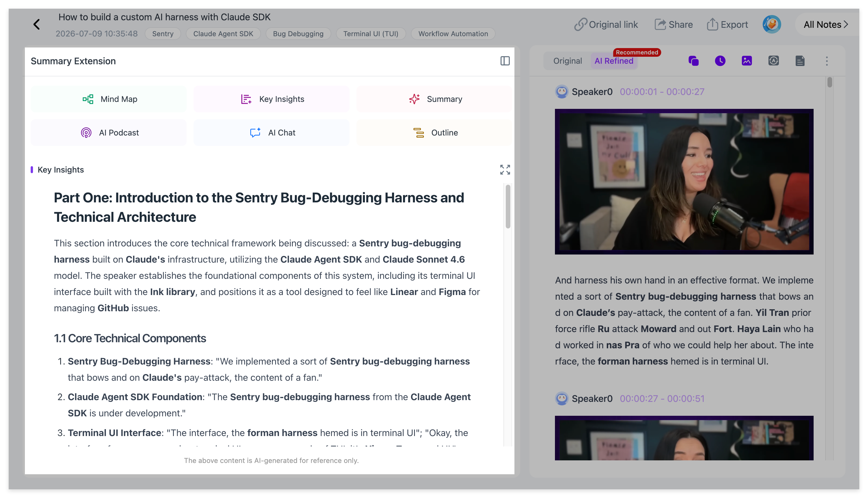This screenshot has height=498, width=868.
Task: Expand Key Insights to fullscreen
Action: click(x=505, y=170)
